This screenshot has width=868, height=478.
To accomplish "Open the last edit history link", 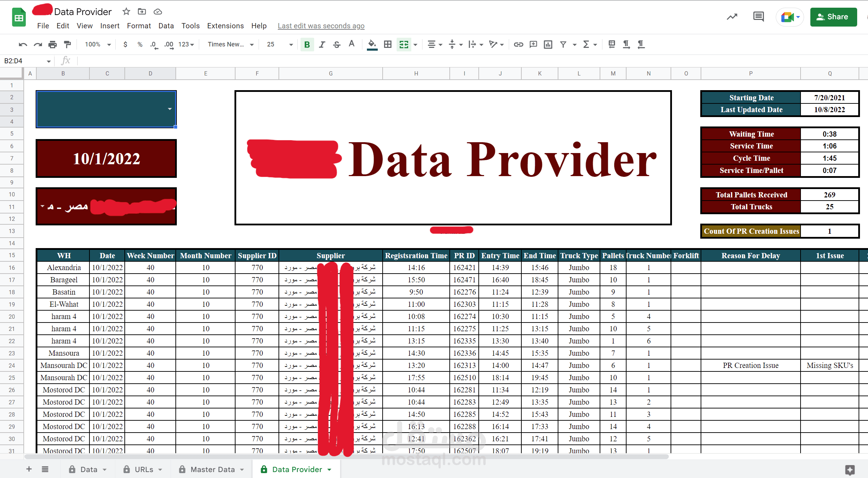I will click(321, 26).
